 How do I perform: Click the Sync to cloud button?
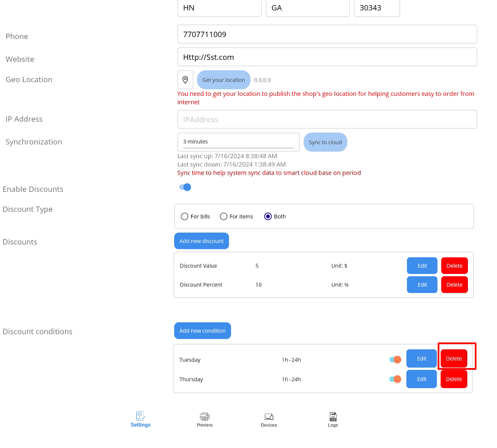(325, 142)
